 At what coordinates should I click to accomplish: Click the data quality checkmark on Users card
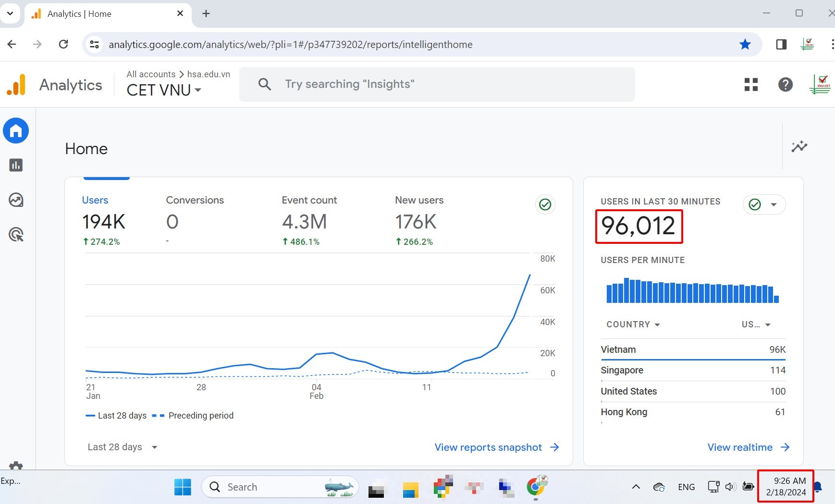(545, 204)
